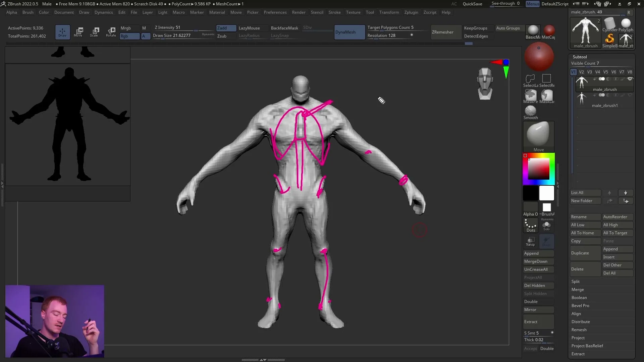Image resolution: width=644 pixels, height=362 pixels.
Task: Open the Zplugin menu
Action: click(411, 12)
